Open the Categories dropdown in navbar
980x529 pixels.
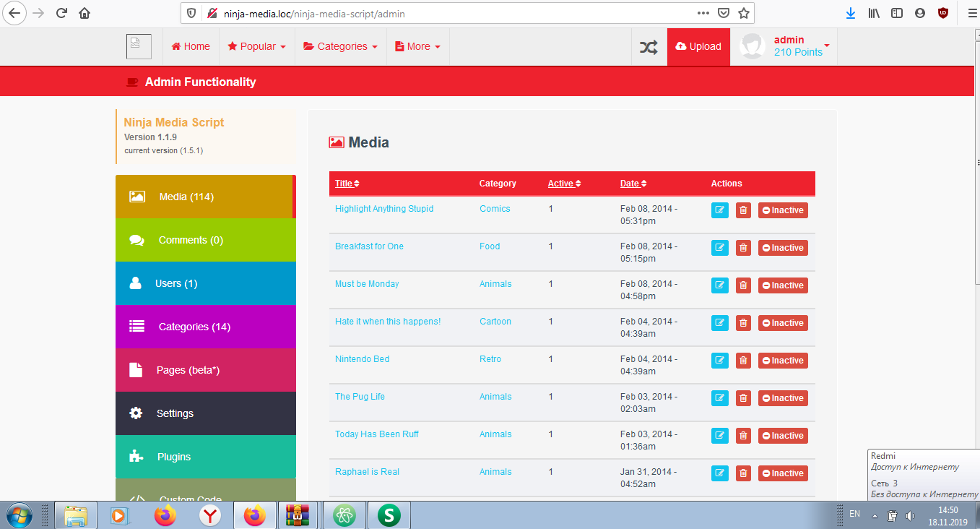point(340,47)
